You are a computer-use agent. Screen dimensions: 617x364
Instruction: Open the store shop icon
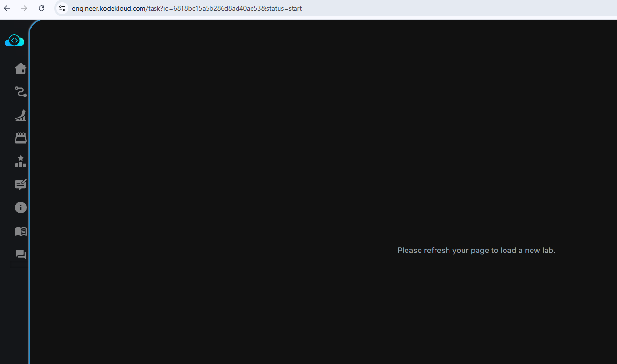click(x=20, y=139)
